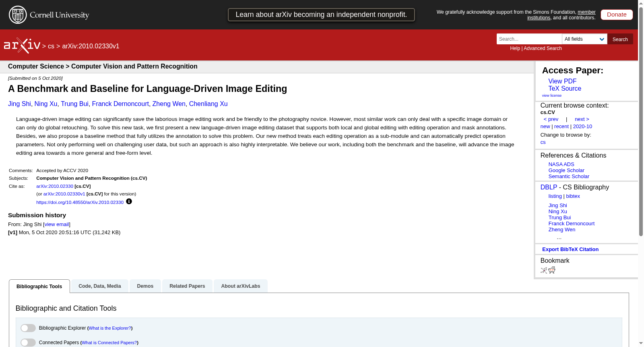Open Advanced Search link
The image size is (644, 347).
(x=543, y=48)
